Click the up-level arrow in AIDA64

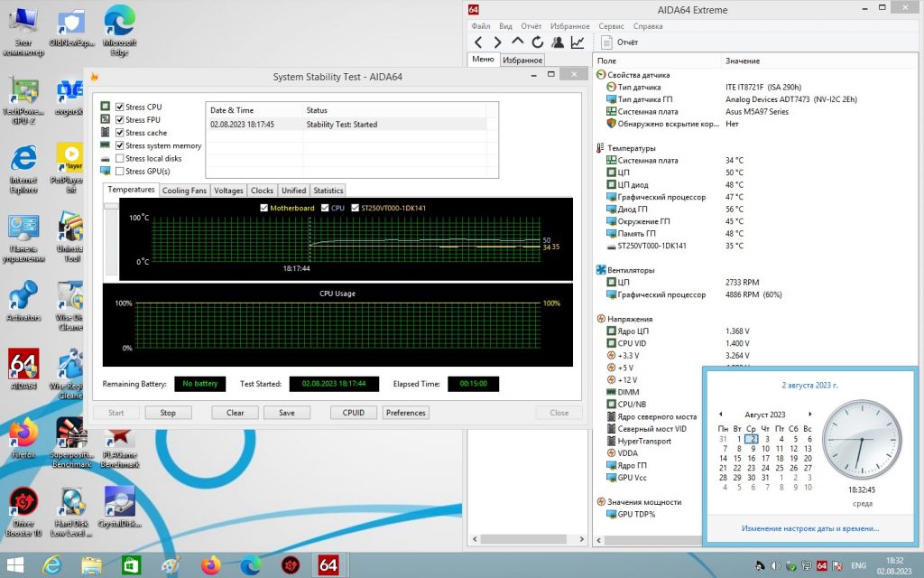point(517,42)
